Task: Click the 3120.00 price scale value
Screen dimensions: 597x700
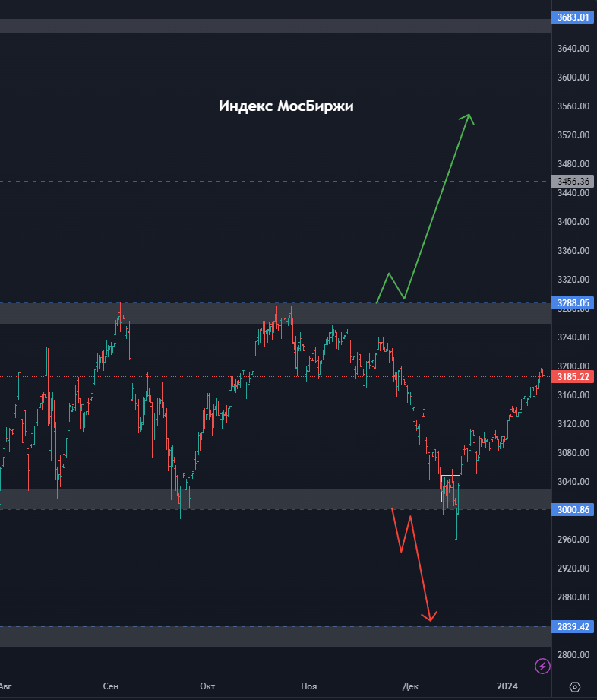Action: point(573,423)
